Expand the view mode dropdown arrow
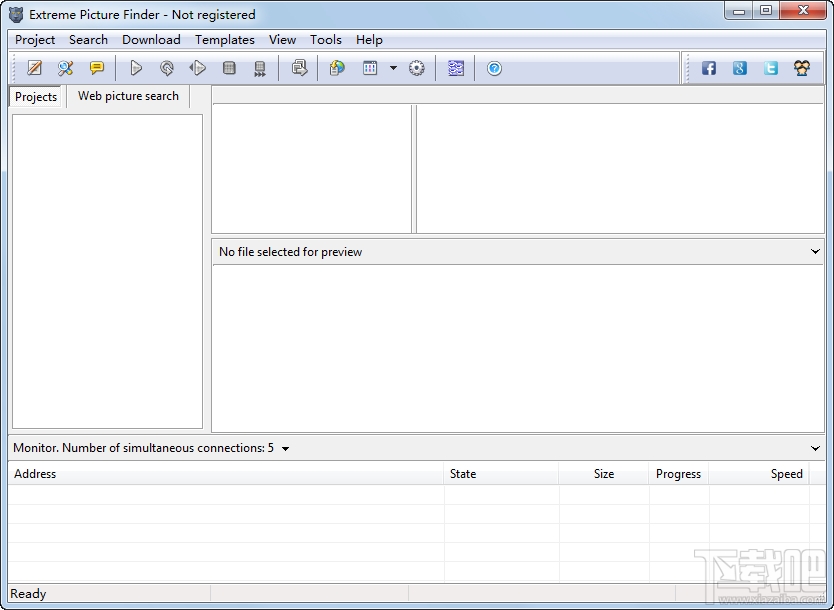834x610 pixels. 393,68
